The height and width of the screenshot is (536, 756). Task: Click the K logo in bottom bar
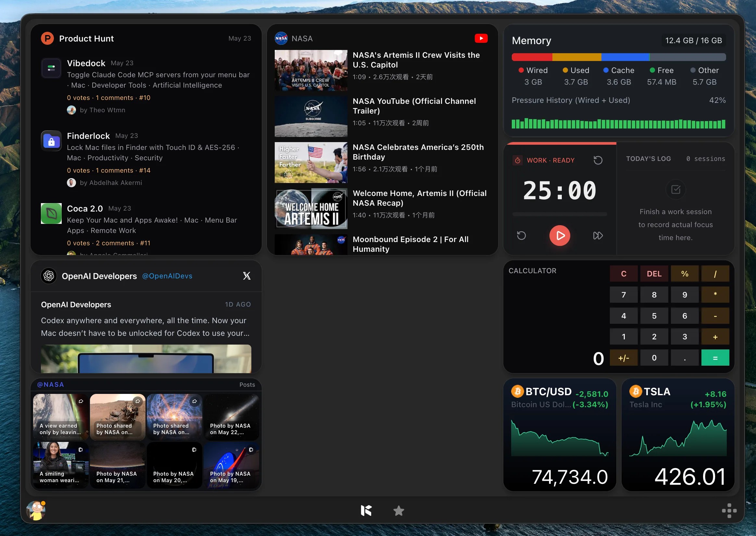[x=366, y=511]
